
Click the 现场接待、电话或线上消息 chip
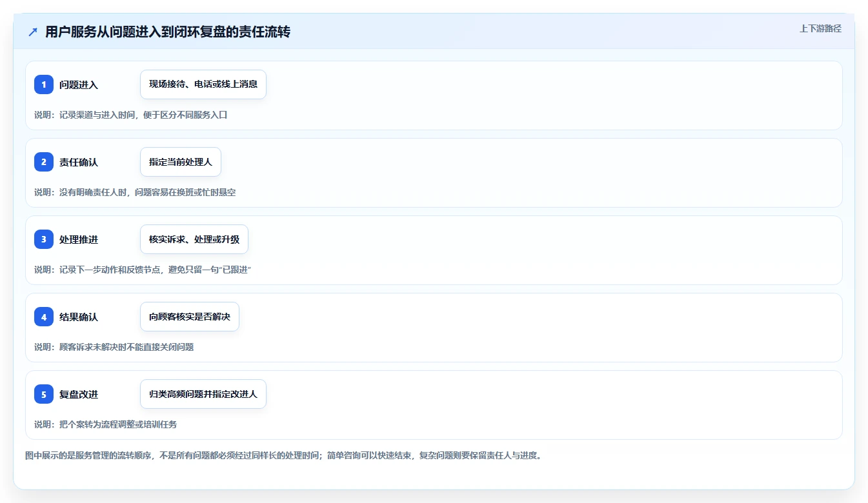pyautogui.click(x=203, y=84)
